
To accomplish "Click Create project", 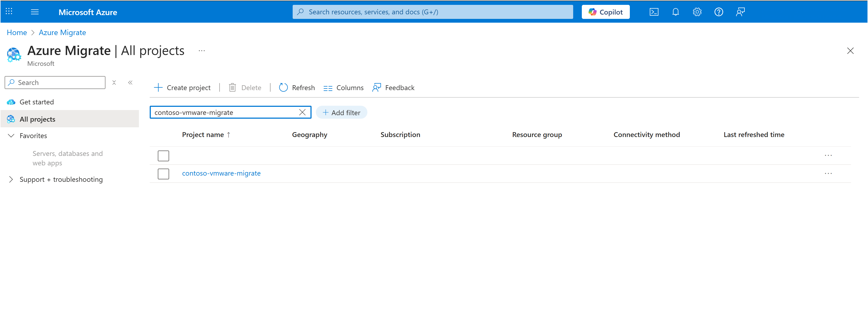I will (182, 88).
